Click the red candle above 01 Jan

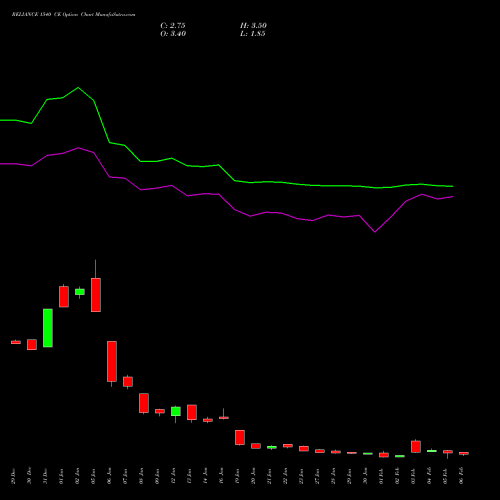pos(64,297)
